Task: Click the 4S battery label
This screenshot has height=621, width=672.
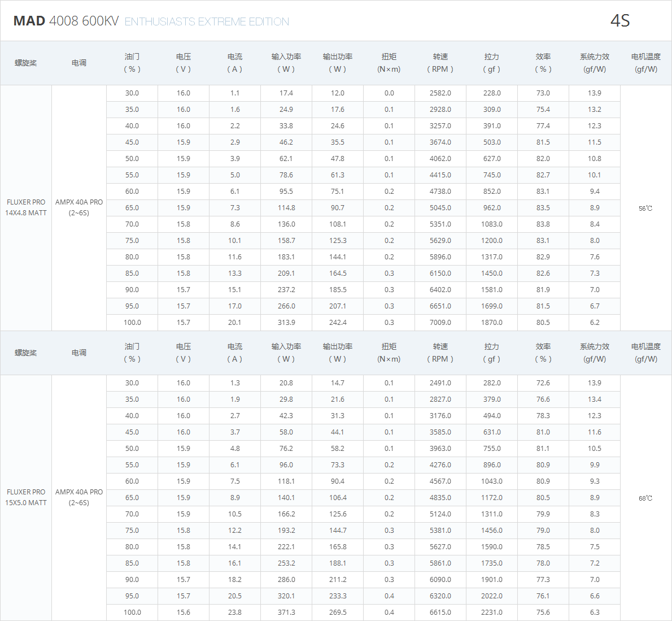Action: coord(619,21)
